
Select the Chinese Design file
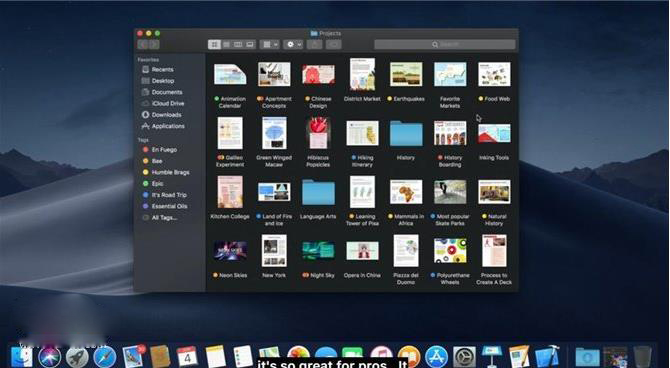[x=318, y=74]
